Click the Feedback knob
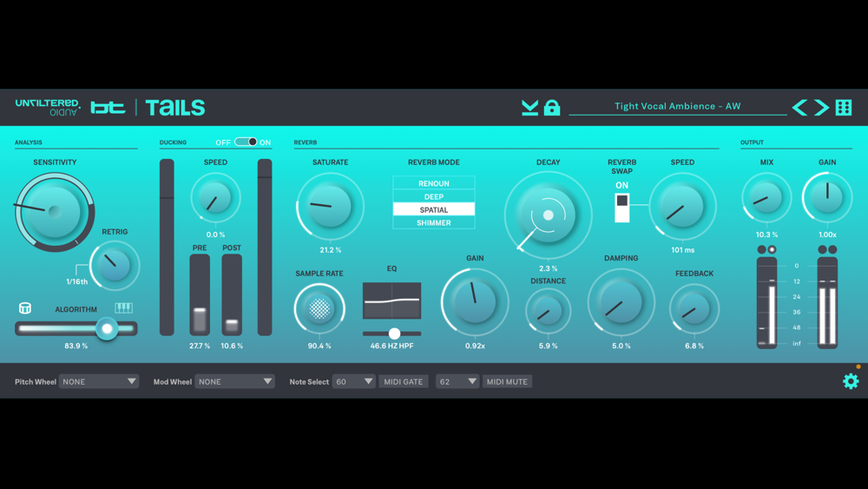 tap(694, 308)
